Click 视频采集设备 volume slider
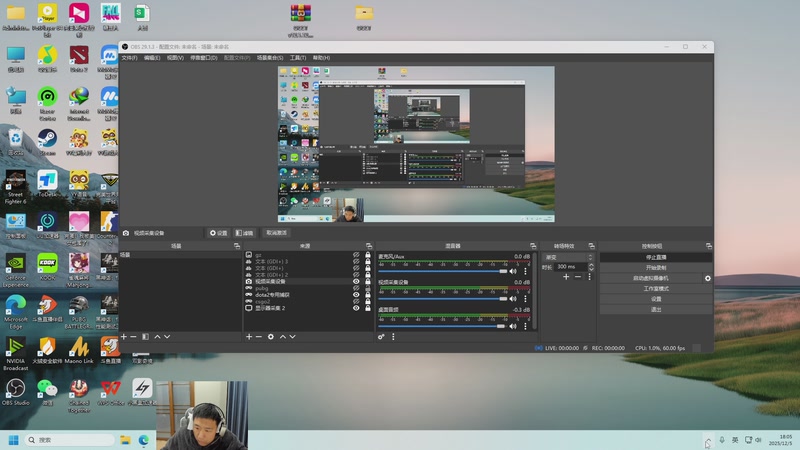Image resolution: width=800 pixels, height=450 pixels. (x=443, y=299)
